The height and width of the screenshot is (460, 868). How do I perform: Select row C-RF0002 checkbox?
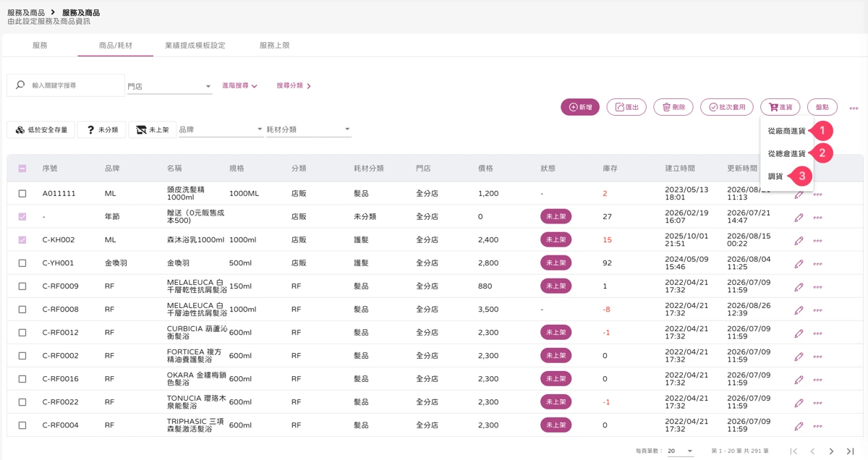(x=22, y=356)
